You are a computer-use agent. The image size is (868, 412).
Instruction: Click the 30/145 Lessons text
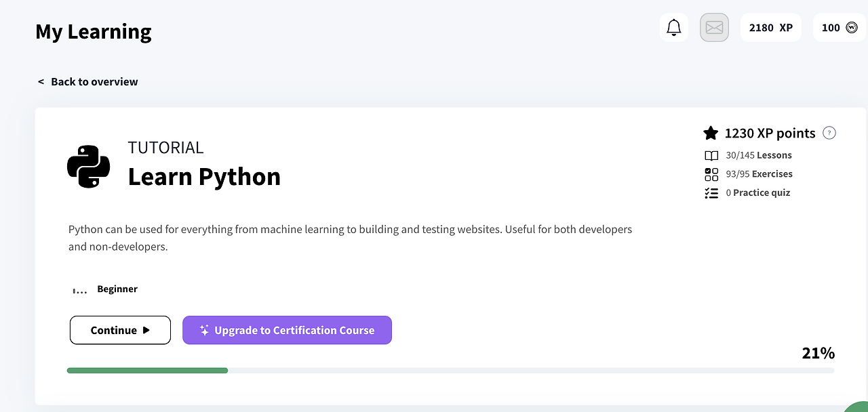[759, 155]
